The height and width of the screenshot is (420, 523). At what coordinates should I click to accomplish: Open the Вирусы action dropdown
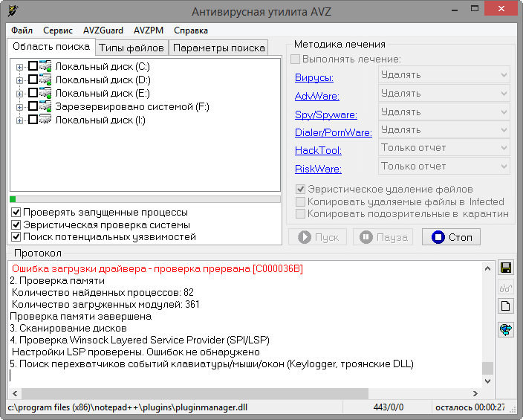tap(444, 75)
